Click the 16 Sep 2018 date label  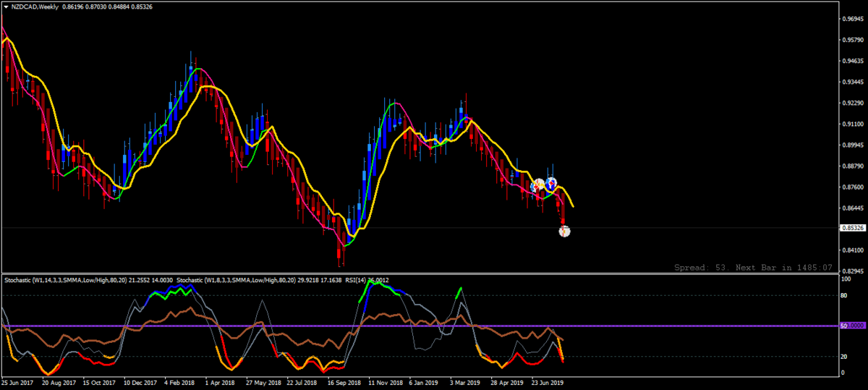tap(344, 382)
